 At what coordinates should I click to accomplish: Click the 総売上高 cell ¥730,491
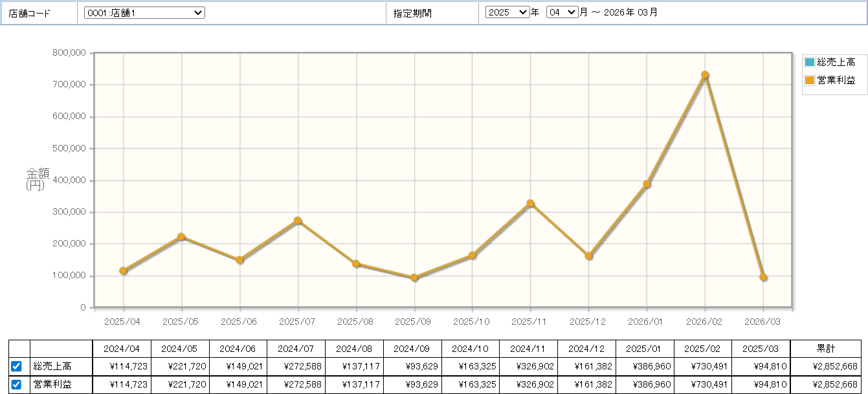tap(703, 366)
